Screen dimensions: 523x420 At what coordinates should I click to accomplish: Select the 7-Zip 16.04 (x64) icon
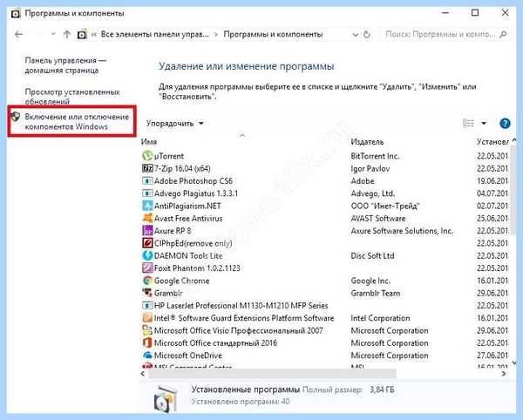click(147, 168)
